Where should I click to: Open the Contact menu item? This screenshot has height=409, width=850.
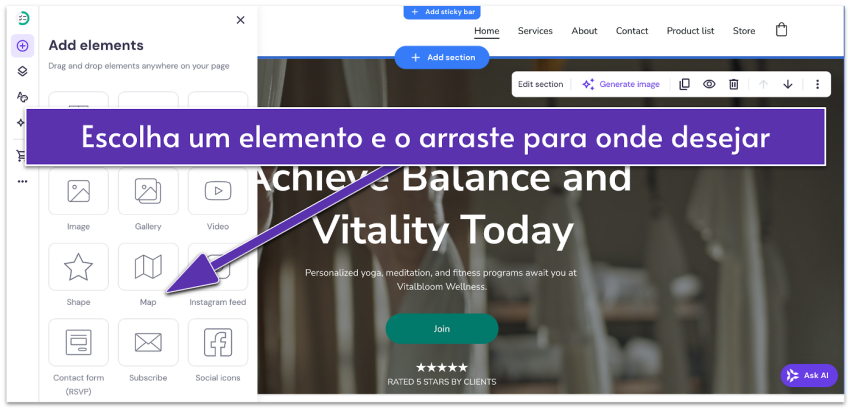(632, 31)
